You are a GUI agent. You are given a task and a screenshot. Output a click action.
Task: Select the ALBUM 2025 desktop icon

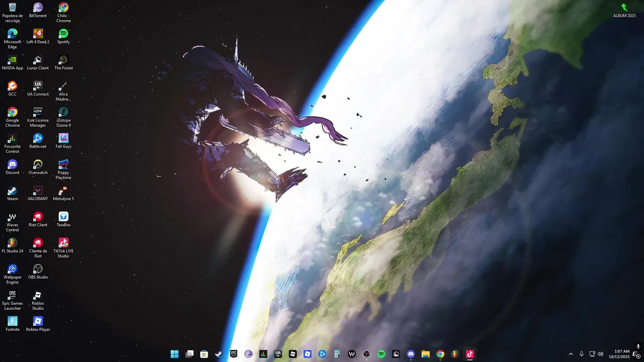pyautogui.click(x=624, y=10)
